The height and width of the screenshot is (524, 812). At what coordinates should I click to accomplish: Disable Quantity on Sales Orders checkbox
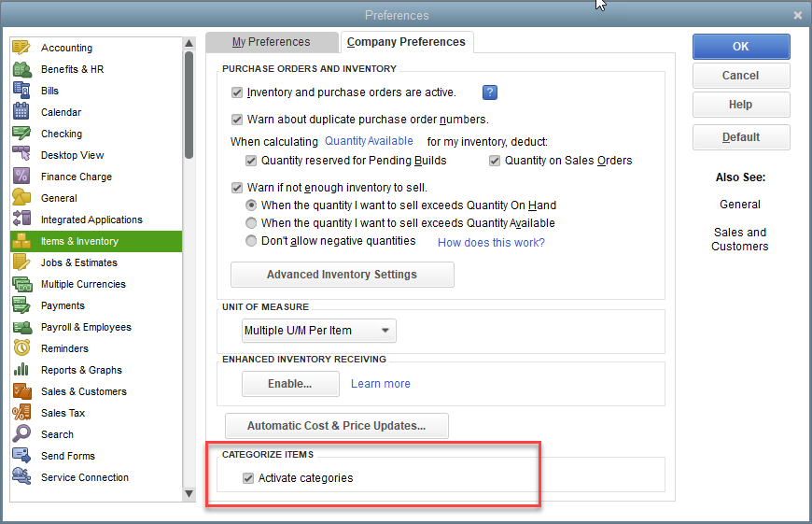click(495, 161)
